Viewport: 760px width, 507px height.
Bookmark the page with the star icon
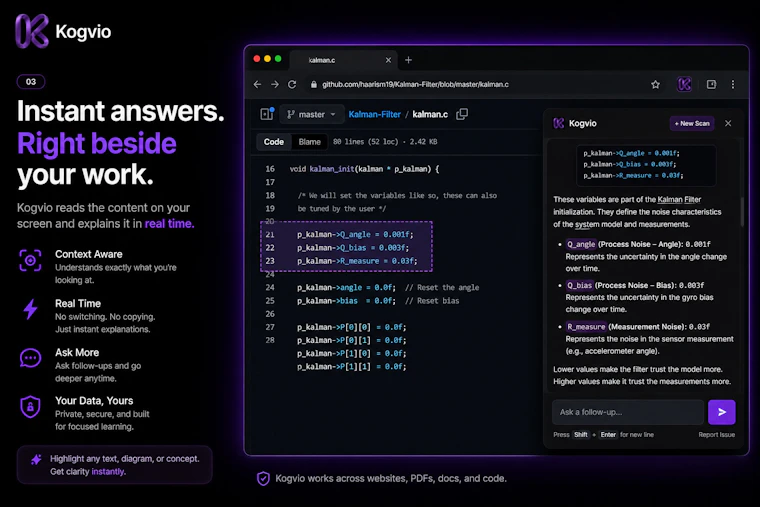click(655, 85)
